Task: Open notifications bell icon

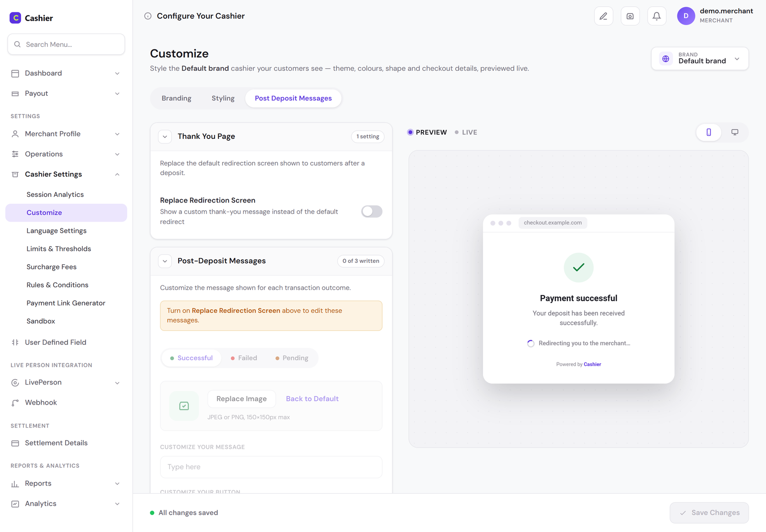Action: pyautogui.click(x=657, y=16)
